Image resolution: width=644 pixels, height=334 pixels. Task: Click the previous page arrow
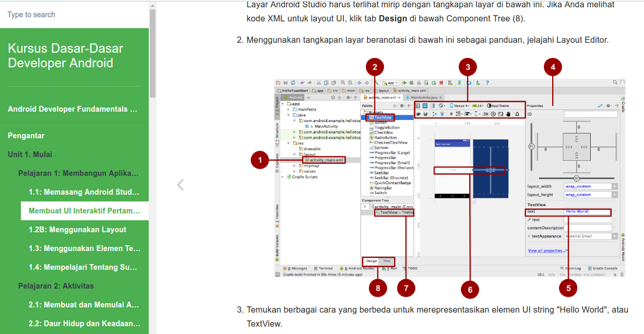tap(180, 185)
